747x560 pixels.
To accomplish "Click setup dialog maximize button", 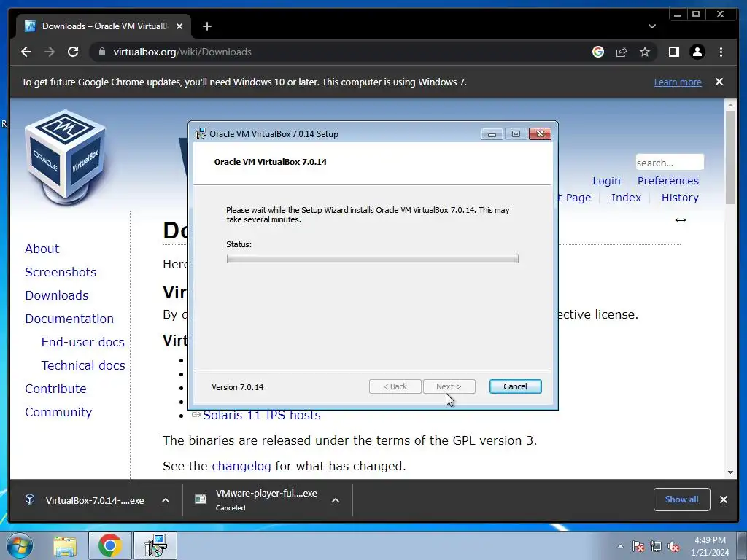I will coord(516,134).
